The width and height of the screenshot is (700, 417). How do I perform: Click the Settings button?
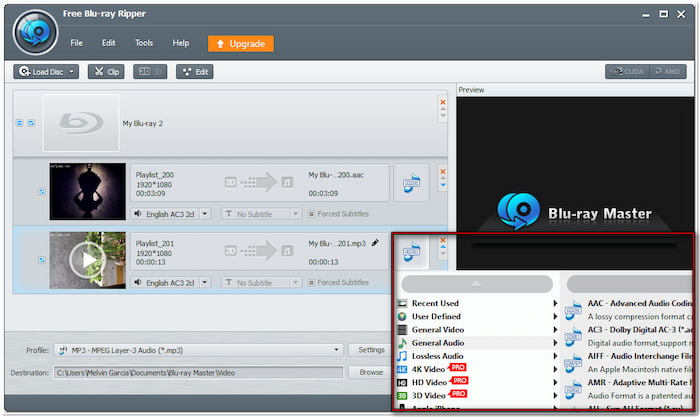click(x=371, y=350)
